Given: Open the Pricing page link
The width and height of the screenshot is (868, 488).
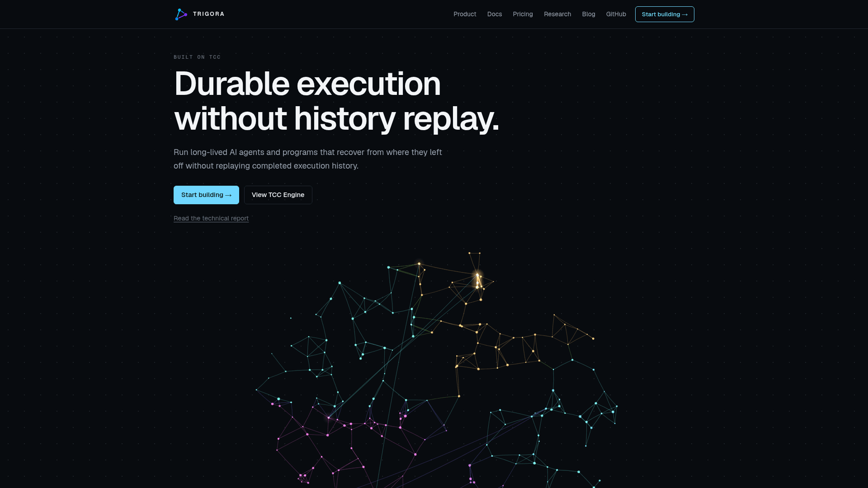Looking at the screenshot, I should tap(523, 14).
